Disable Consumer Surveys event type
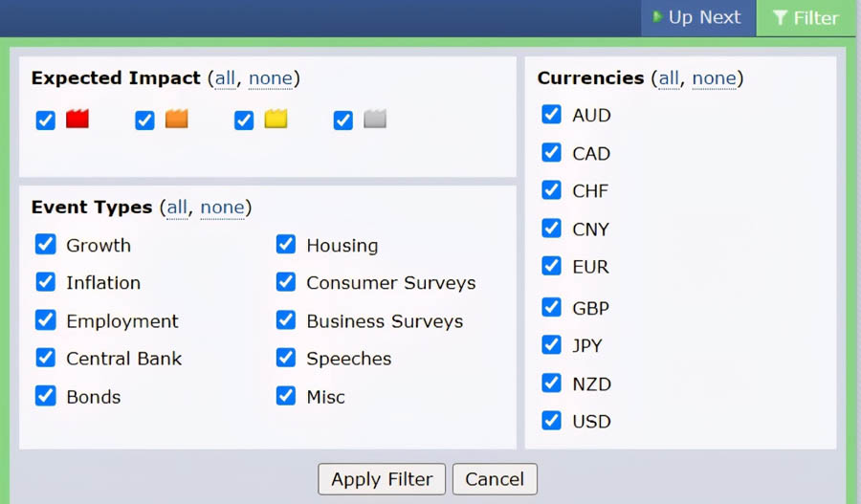 [x=286, y=281]
